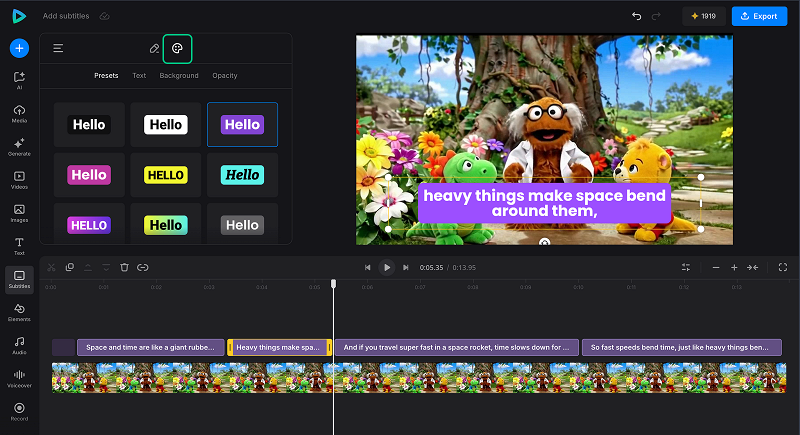
Task: Choose the gray background Hello preset
Action: tap(242, 224)
